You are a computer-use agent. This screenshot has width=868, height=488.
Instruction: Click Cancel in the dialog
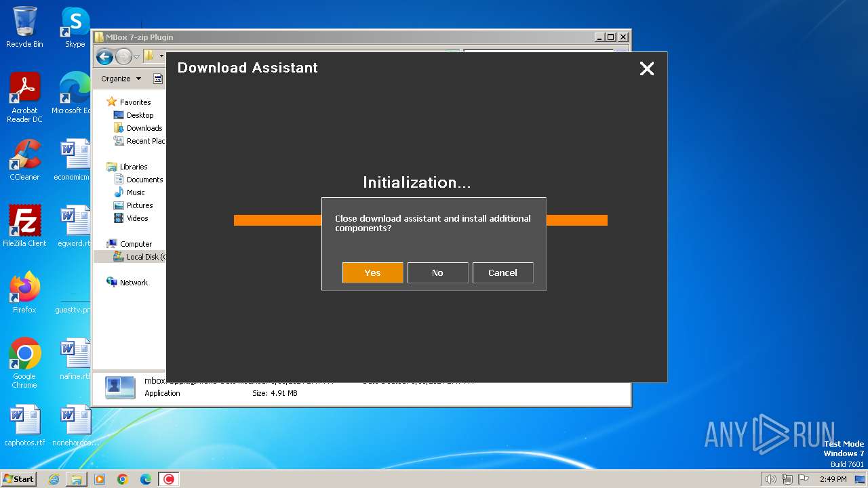point(502,272)
